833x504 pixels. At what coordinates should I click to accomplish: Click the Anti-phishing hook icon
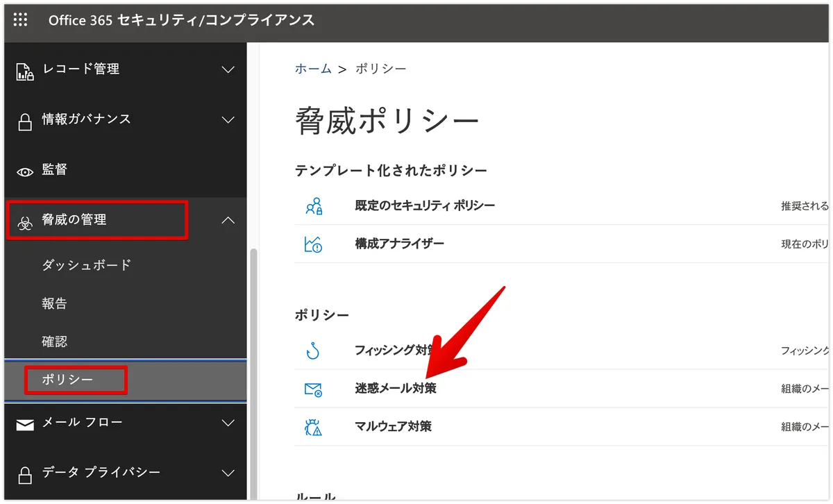tap(313, 351)
